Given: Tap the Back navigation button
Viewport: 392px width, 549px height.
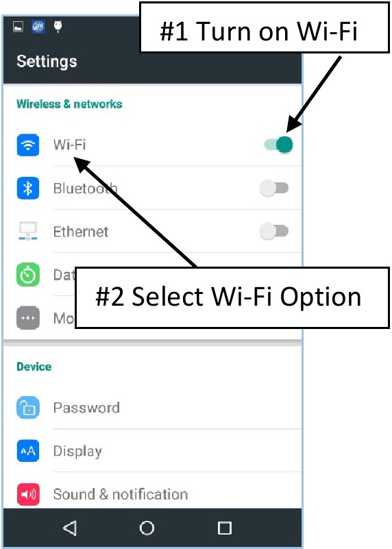Looking at the screenshot, I should [70, 528].
